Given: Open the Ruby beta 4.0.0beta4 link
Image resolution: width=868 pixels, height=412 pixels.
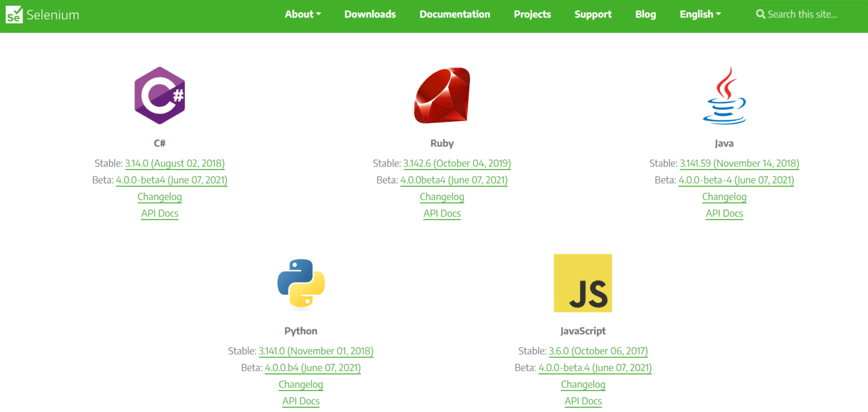Looking at the screenshot, I should 454,180.
